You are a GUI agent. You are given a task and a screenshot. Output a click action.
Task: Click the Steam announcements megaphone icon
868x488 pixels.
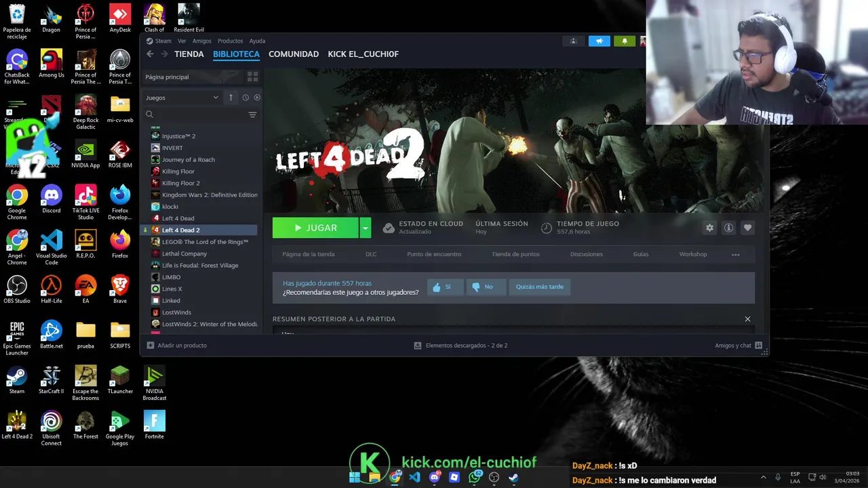click(599, 41)
